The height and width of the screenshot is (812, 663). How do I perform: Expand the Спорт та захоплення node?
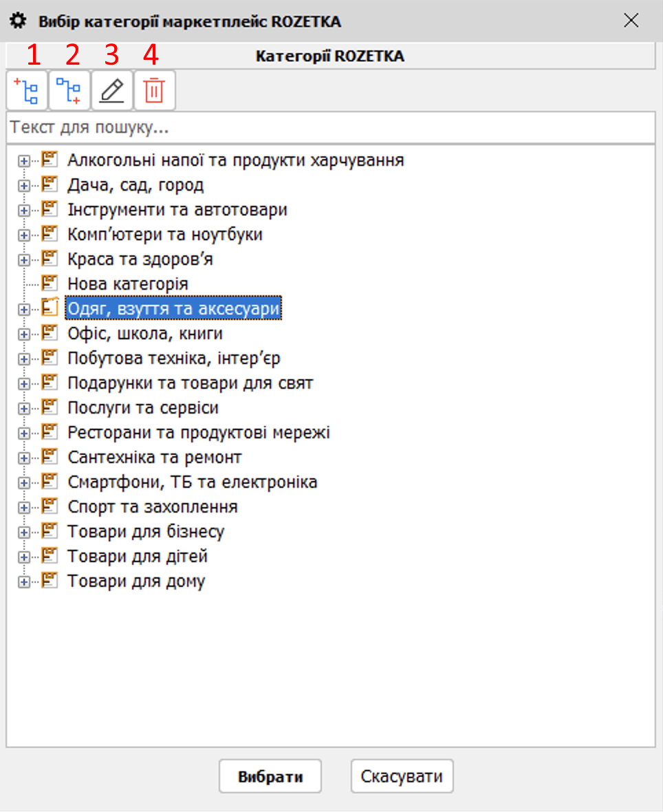tap(24, 508)
